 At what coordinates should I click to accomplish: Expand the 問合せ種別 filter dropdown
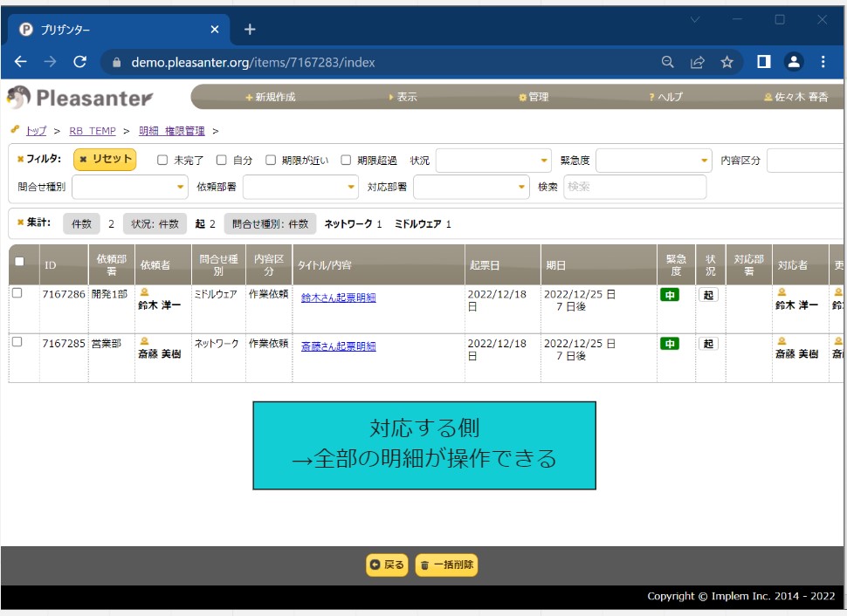130,187
